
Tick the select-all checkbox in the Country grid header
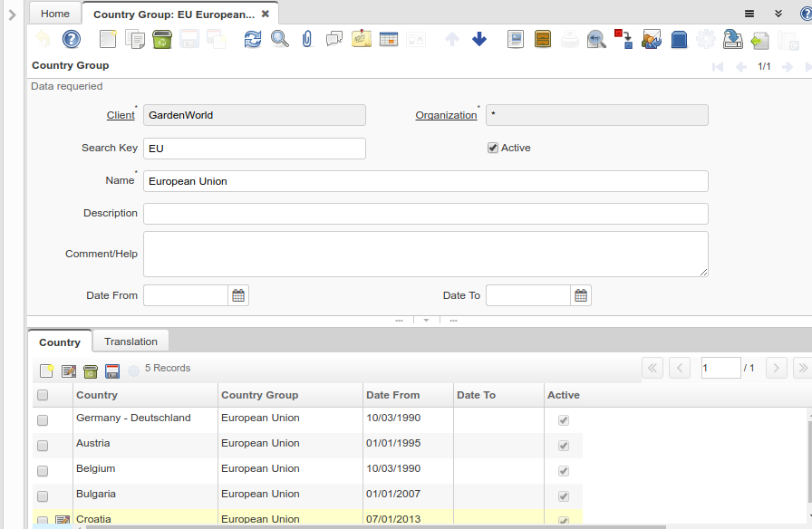(43, 395)
